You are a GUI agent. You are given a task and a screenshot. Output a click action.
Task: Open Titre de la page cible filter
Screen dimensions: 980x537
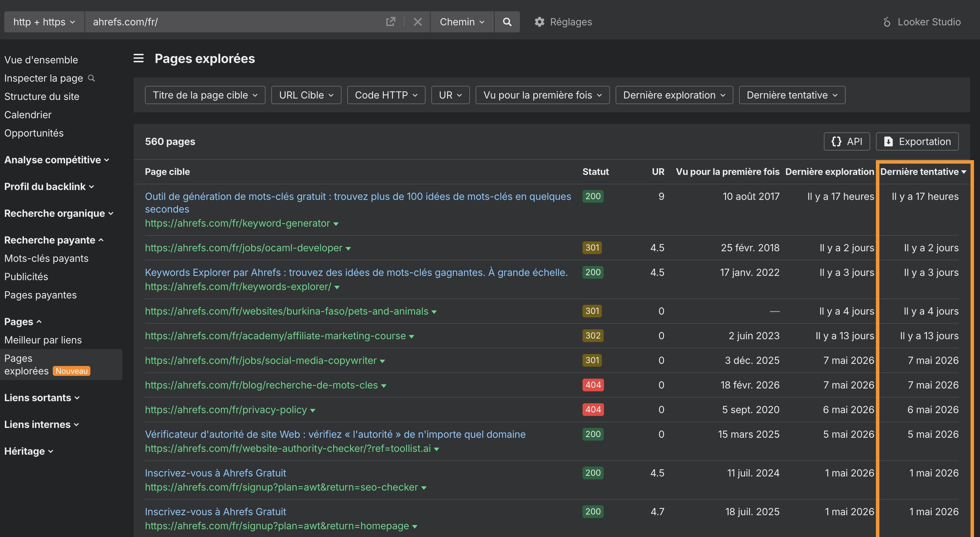coord(205,95)
